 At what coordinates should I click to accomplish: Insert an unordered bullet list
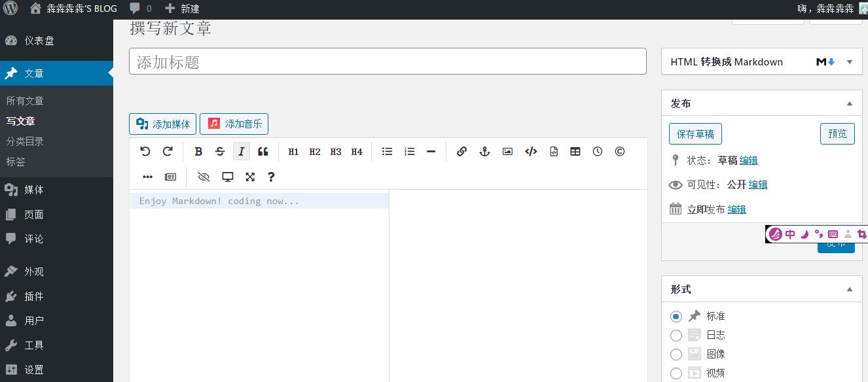click(388, 151)
